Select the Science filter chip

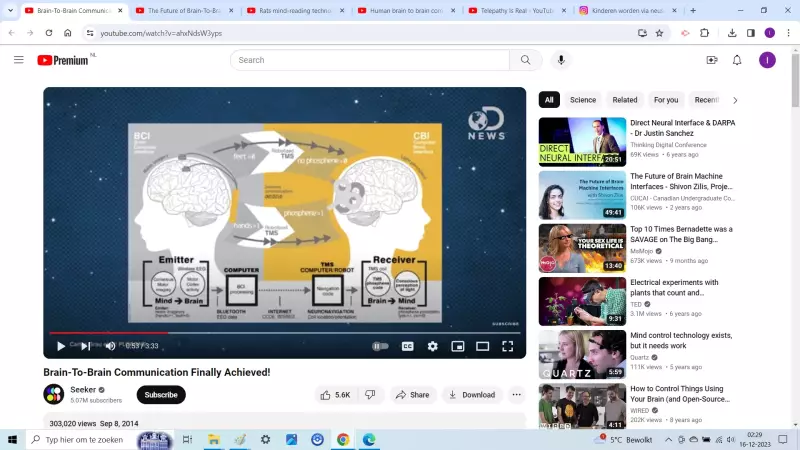(x=583, y=100)
